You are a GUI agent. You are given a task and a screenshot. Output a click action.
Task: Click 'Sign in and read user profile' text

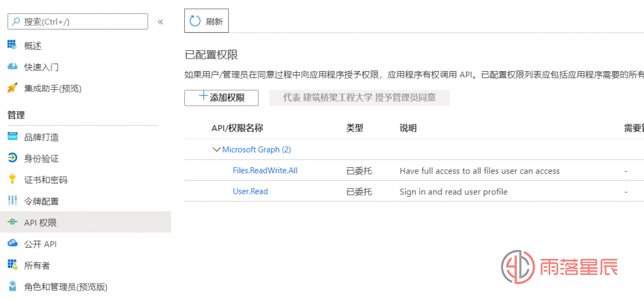[453, 191]
